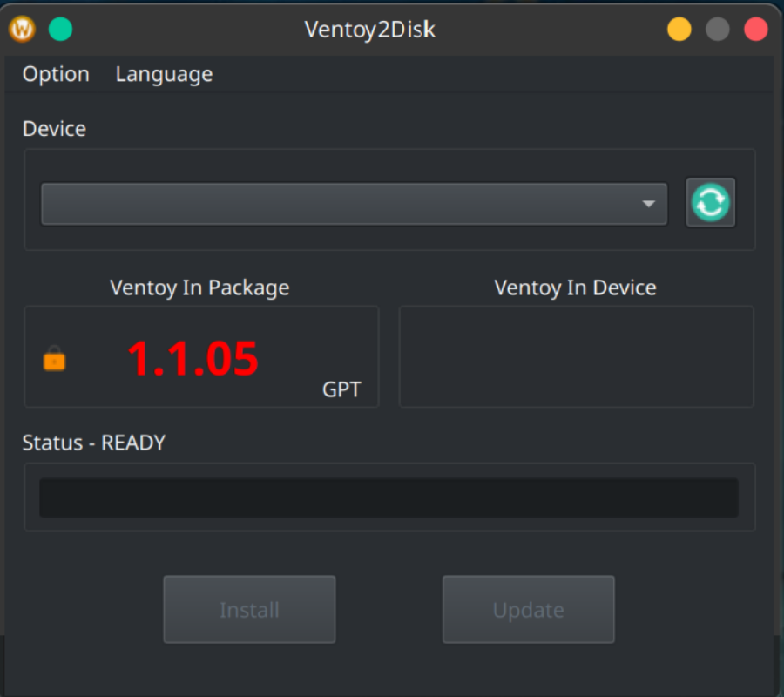Toggle partition style using the GPT label
This screenshot has height=697, width=784.
341,389
